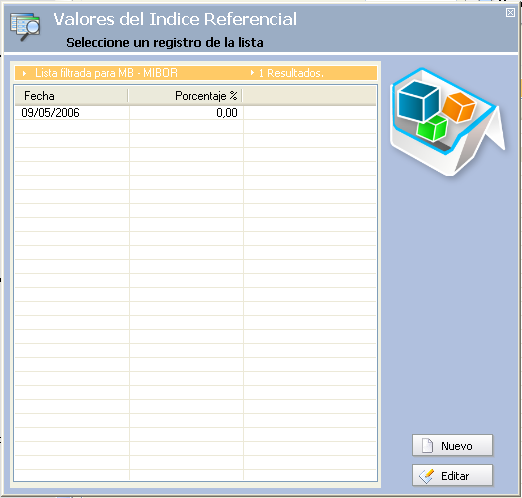Screen dimensions: 522x498
Task: Click the magnifier list icon in header
Action: pyautogui.click(x=25, y=27)
